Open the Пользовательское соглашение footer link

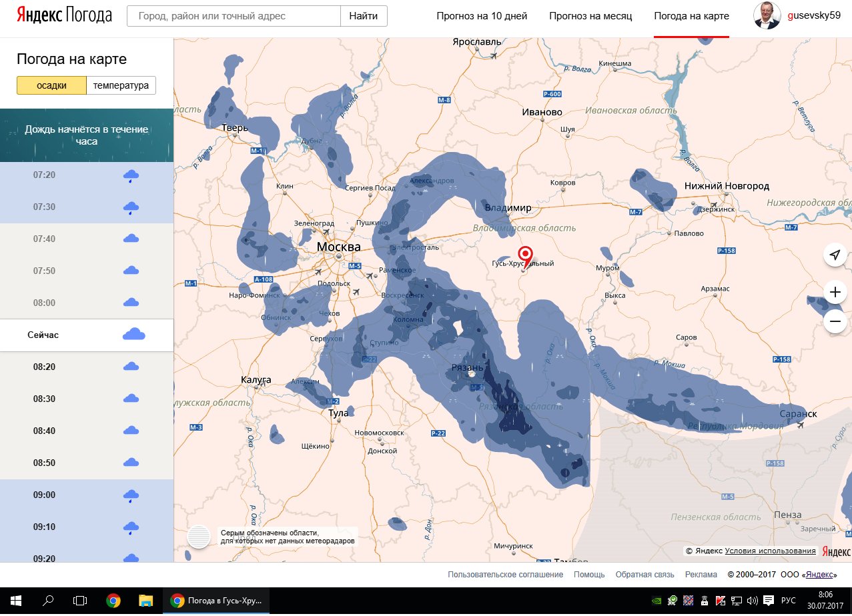(x=506, y=575)
